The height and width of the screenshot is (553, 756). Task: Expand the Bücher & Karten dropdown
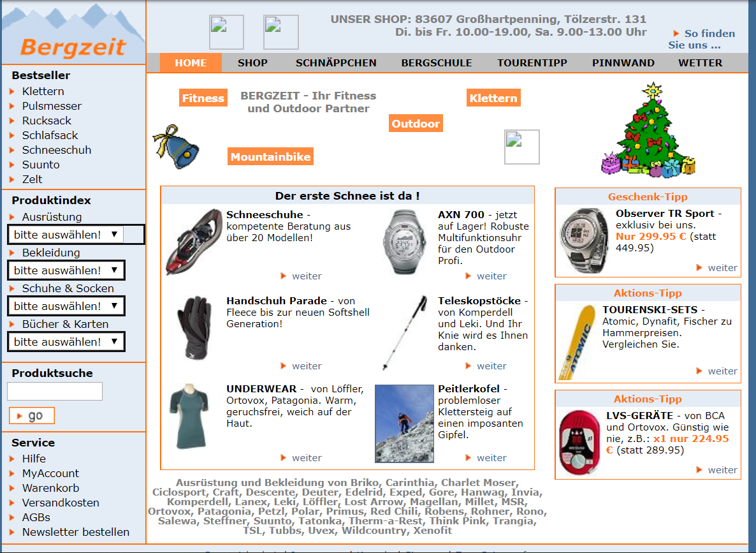point(66,342)
